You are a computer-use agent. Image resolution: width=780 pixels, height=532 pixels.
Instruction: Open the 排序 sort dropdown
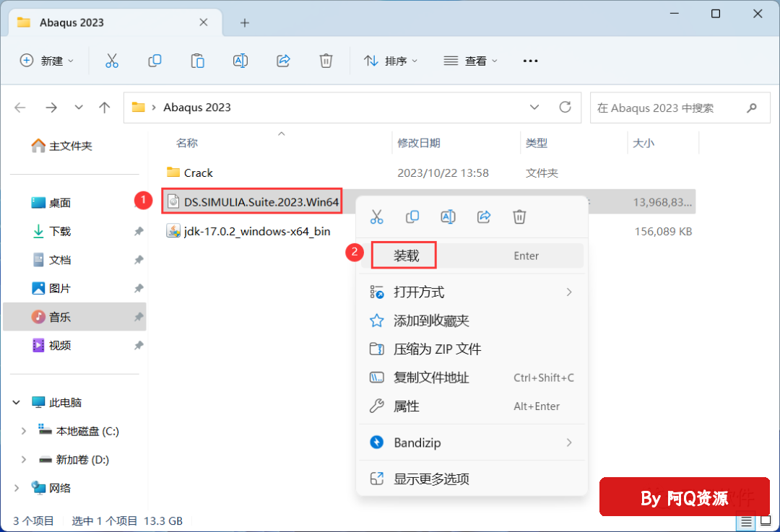click(x=391, y=61)
